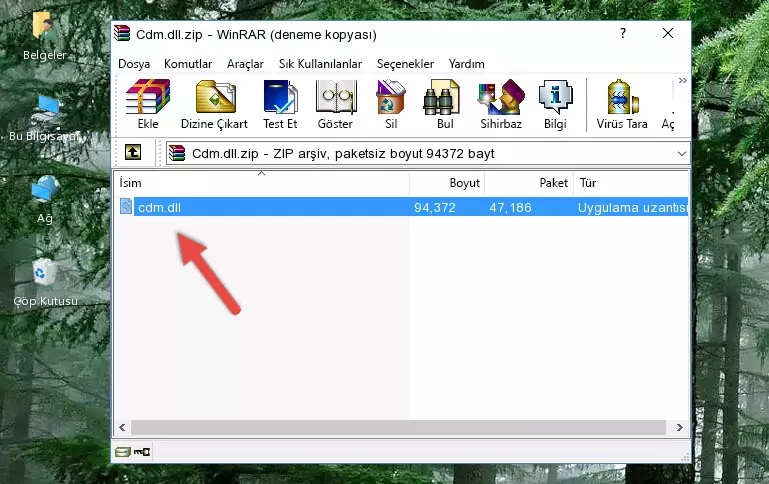Sort by the Paket column header
The height and width of the screenshot is (484, 769).
[529, 183]
